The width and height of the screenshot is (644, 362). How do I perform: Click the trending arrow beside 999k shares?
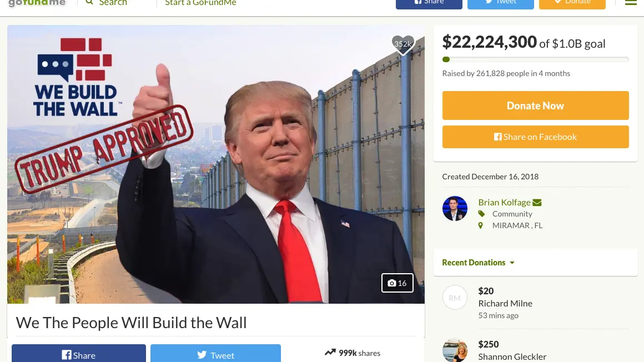point(330,353)
